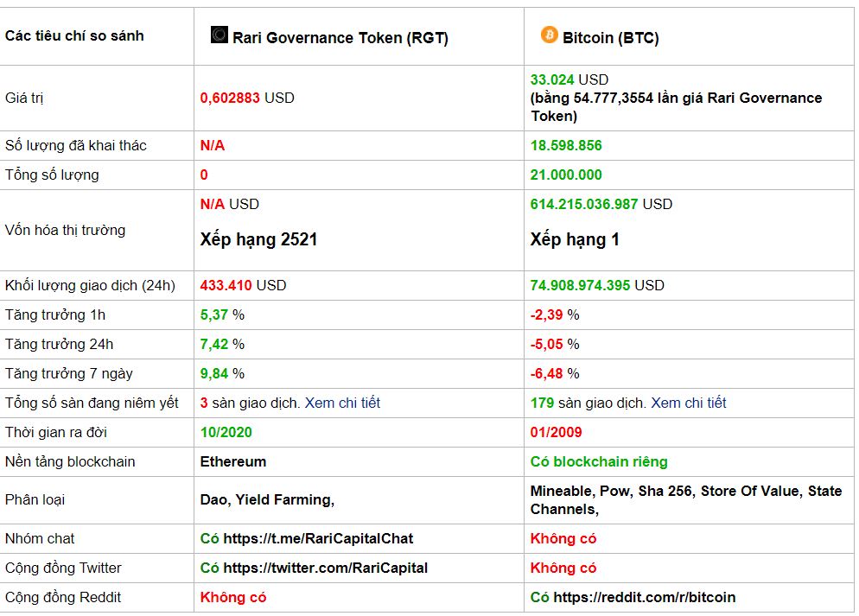Open 'Xem chi tiết' for the 3 RGT exchanges
The height and width of the screenshot is (616, 859).
point(342,403)
